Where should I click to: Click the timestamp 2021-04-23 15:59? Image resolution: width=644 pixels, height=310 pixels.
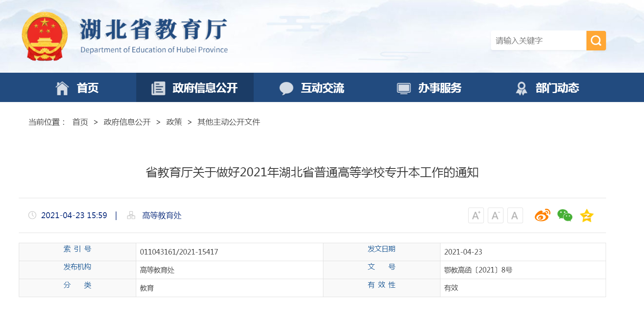click(x=74, y=215)
